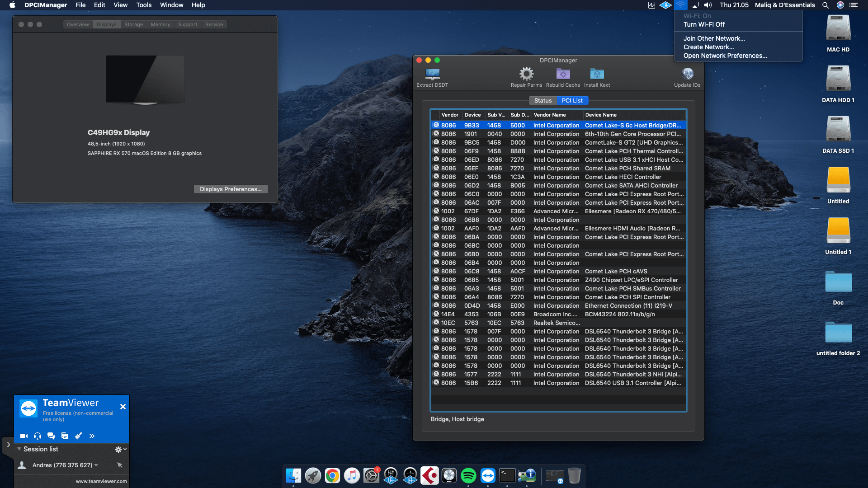Open the Tools menu
The height and width of the screenshot is (488, 868).
tap(143, 5)
